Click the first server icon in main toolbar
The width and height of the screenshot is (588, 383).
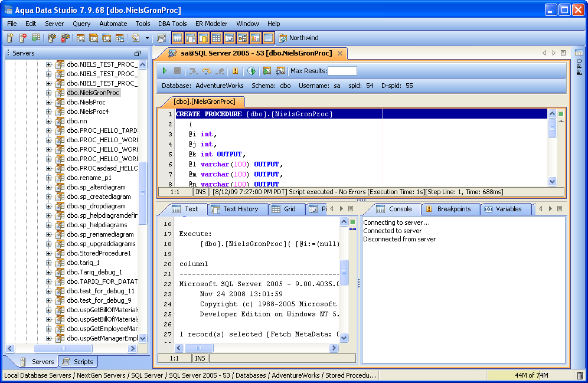click(x=10, y=38)
